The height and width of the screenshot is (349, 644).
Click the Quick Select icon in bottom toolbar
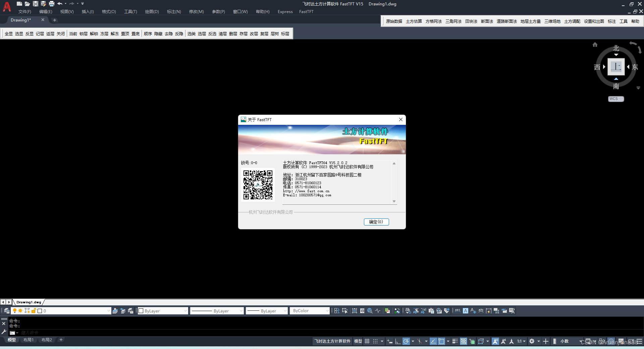tap(345, 311)
